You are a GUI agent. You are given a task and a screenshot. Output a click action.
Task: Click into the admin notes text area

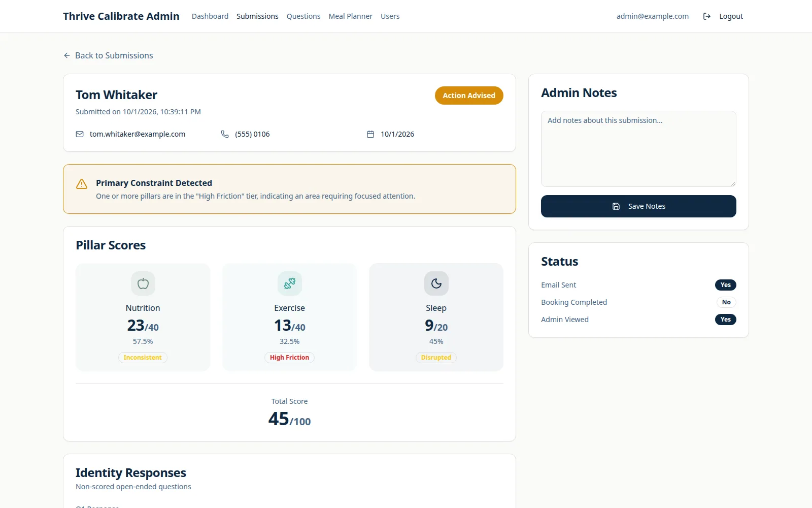638,149
